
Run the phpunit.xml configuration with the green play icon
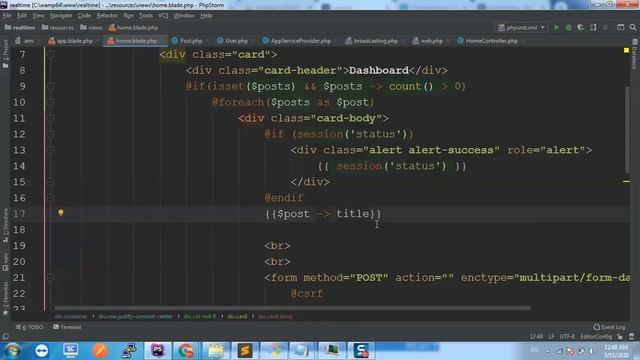click(556, 27)
